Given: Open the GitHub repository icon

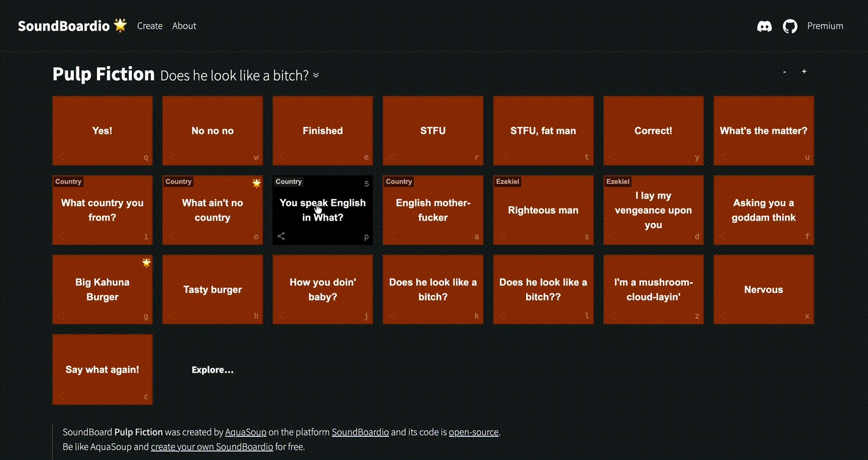Looking at the screenshot, I should [x=790, y=26].
